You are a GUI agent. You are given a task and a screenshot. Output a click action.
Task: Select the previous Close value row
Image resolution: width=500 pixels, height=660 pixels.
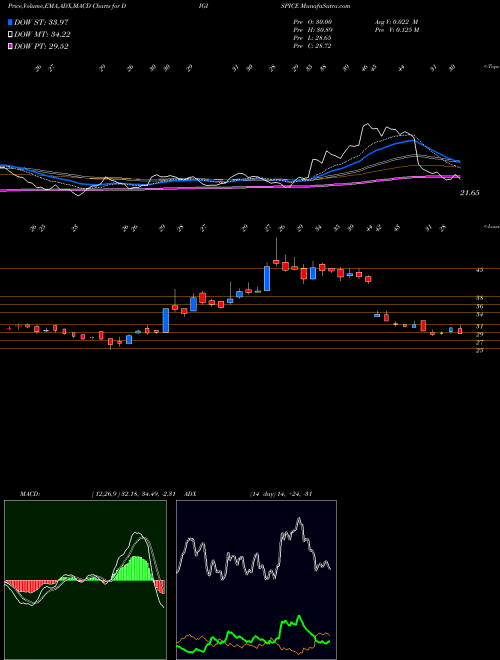click(313, 46)
